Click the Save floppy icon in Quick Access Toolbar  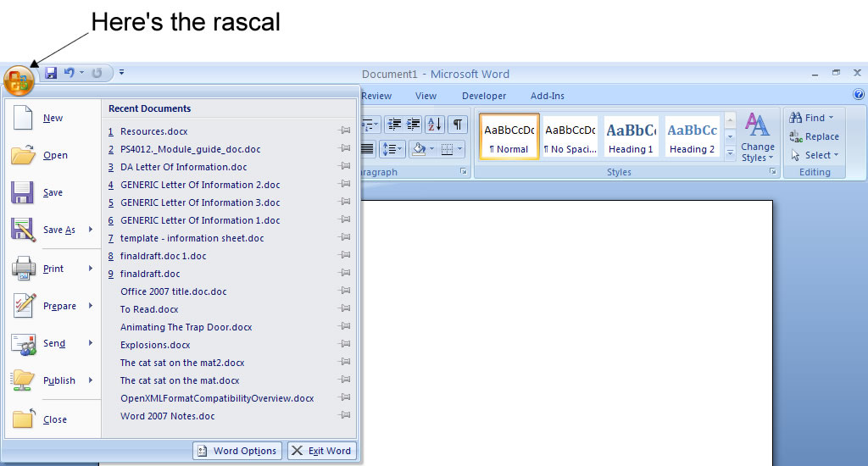pos(51,73)
